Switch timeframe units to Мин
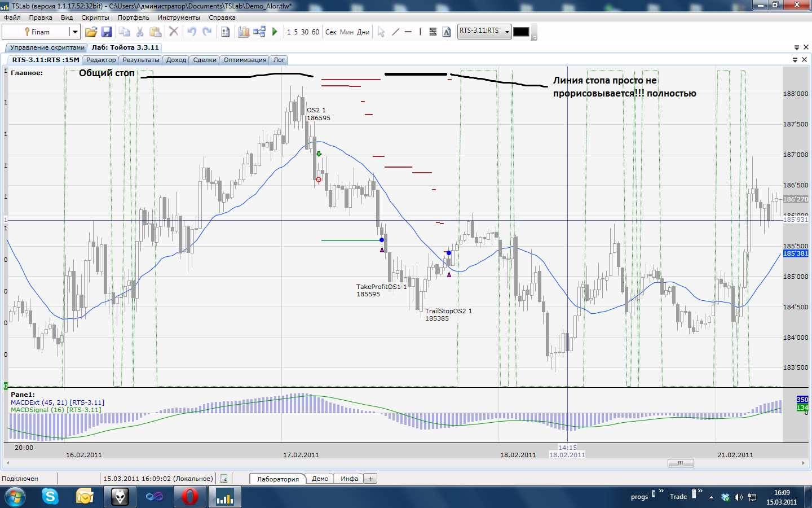This screenshot has height=508, width=812. [x=347, y=32]
